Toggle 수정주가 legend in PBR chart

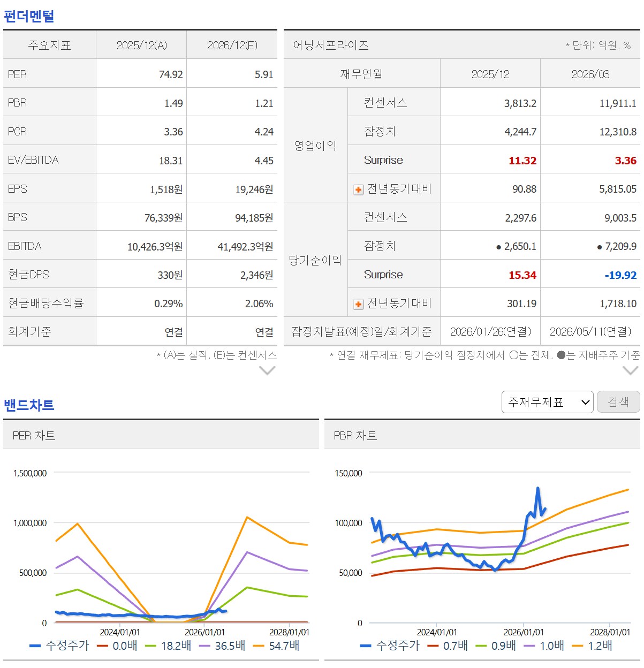(x=390, y=646)
